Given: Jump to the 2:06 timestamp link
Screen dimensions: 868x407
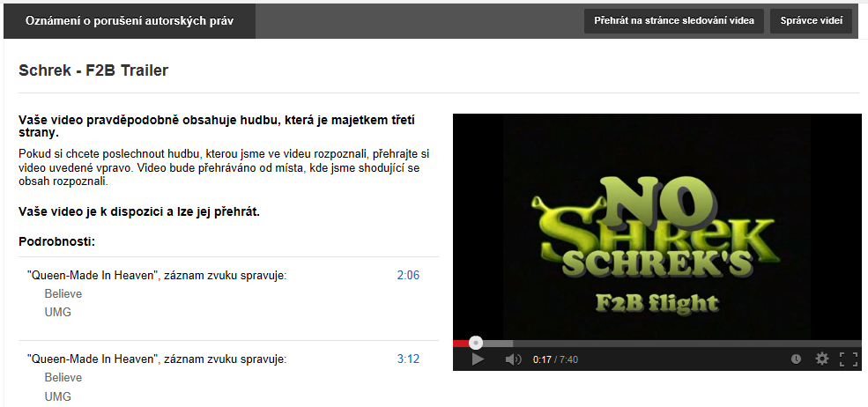Looking at the screenshot, I should (409, 275).
